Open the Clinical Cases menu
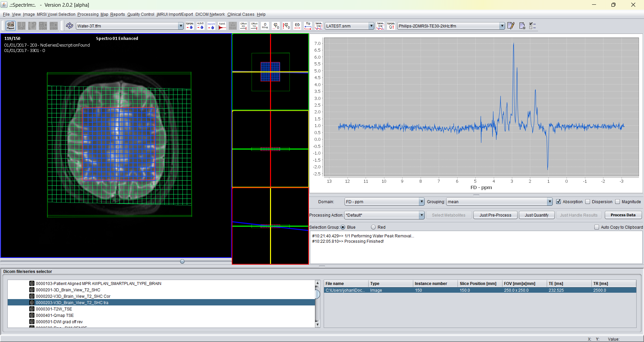The width and height of the screenshot is (644, 342). (241, 14)
